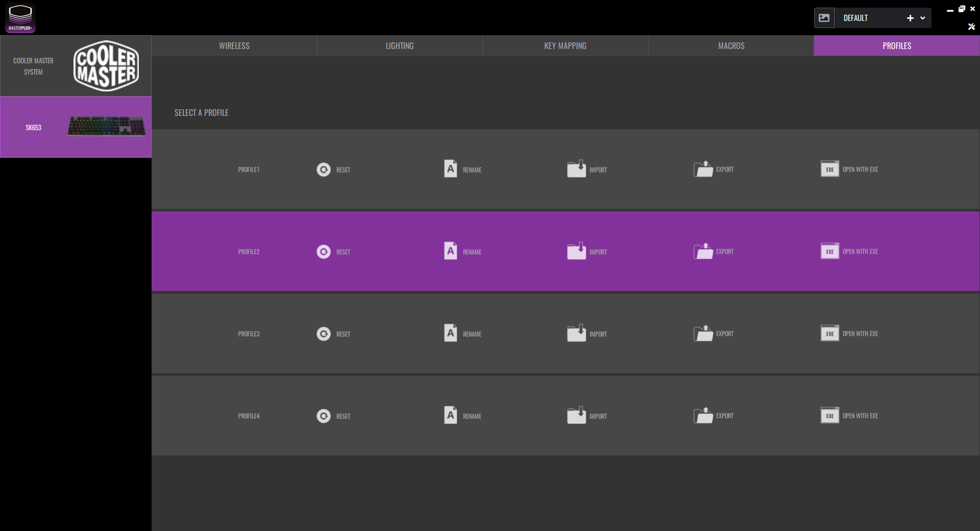
Task: Click the Reset icon for PROFILE2
Action: (x=324, y=252)
